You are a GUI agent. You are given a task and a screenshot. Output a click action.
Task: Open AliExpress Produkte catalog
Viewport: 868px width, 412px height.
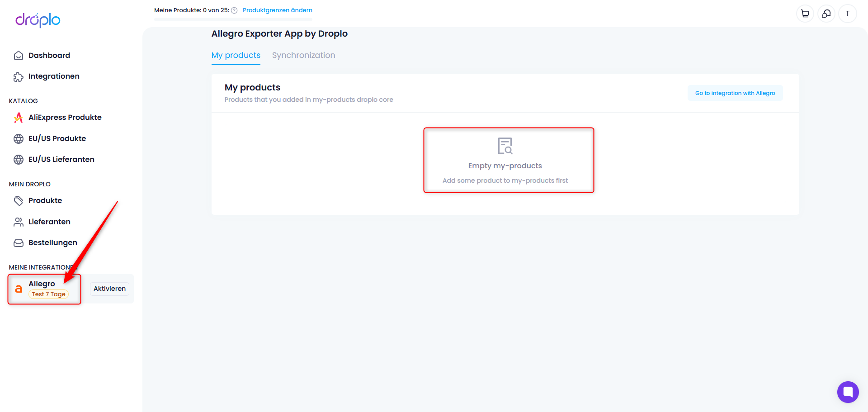(65, 117)
